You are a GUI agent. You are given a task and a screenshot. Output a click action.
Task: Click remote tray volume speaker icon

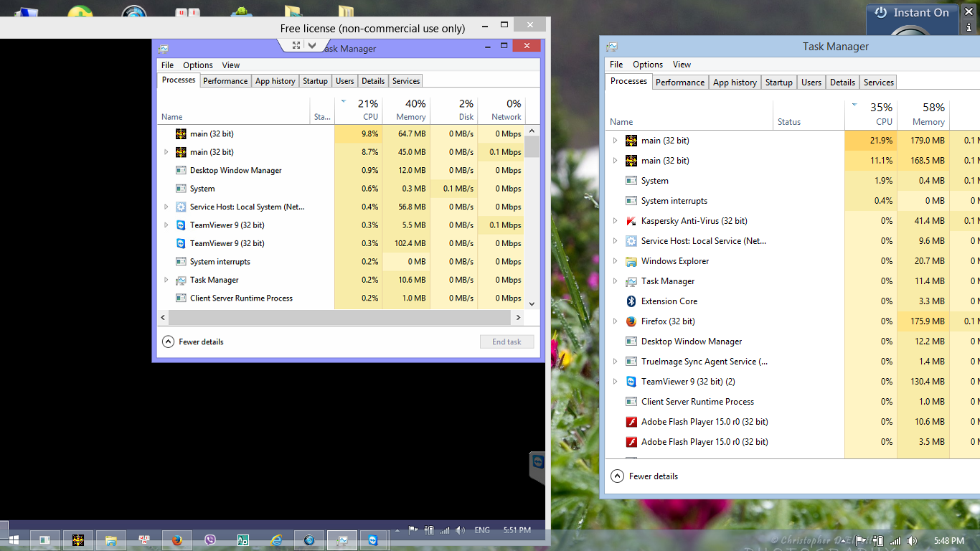460,531
